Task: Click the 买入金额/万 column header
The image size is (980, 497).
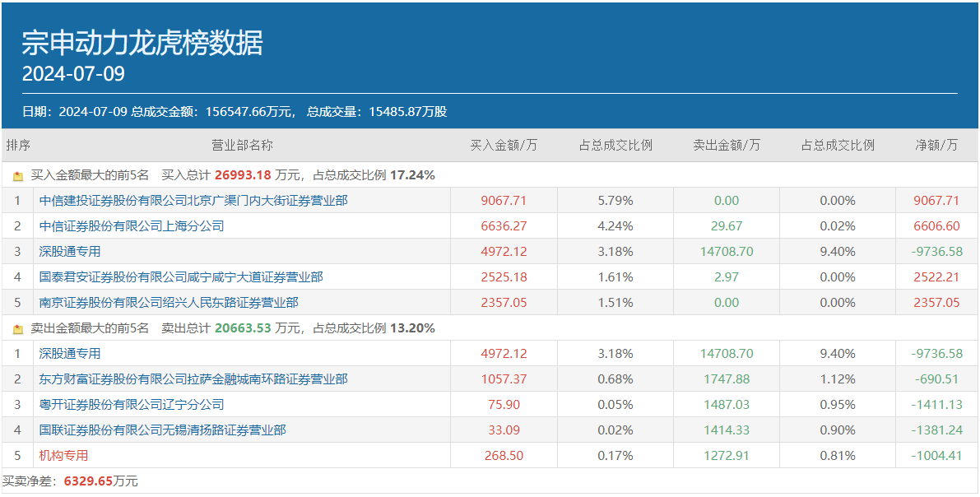Action: coord(504,146)
